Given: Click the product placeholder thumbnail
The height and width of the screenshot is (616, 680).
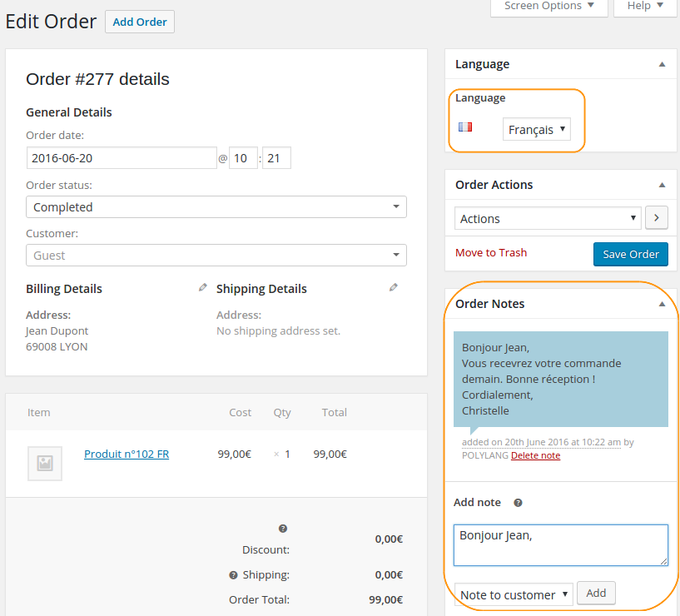Looking at the screenshot, I should click(x=45, y=464).
